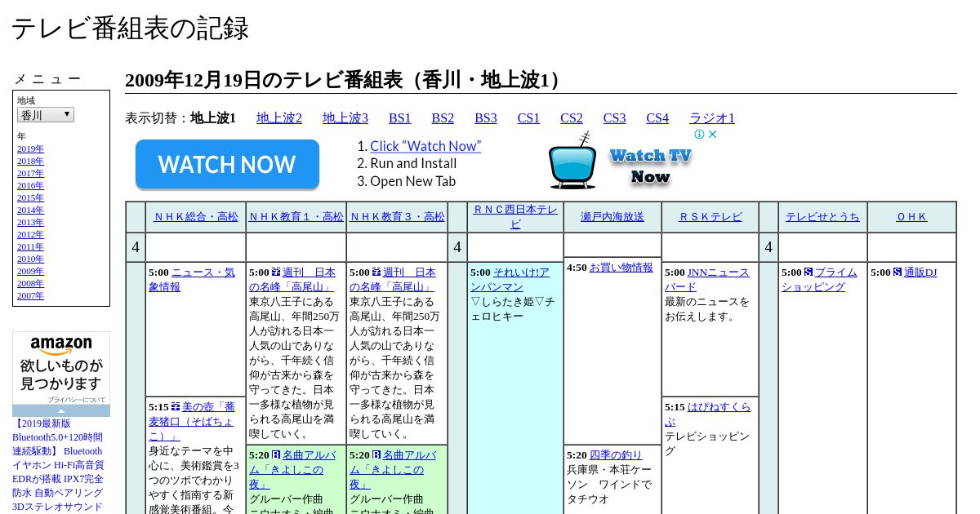The height and width of the screenshot is (514, 980).
Task: Open 週刊 日本の名峰 in ＮＨＫ教育３ column
Action: 392,280
